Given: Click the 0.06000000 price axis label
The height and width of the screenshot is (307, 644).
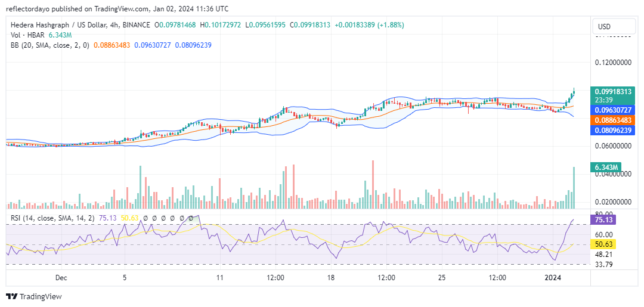Looking at the screenshot, I should (613, 146).
